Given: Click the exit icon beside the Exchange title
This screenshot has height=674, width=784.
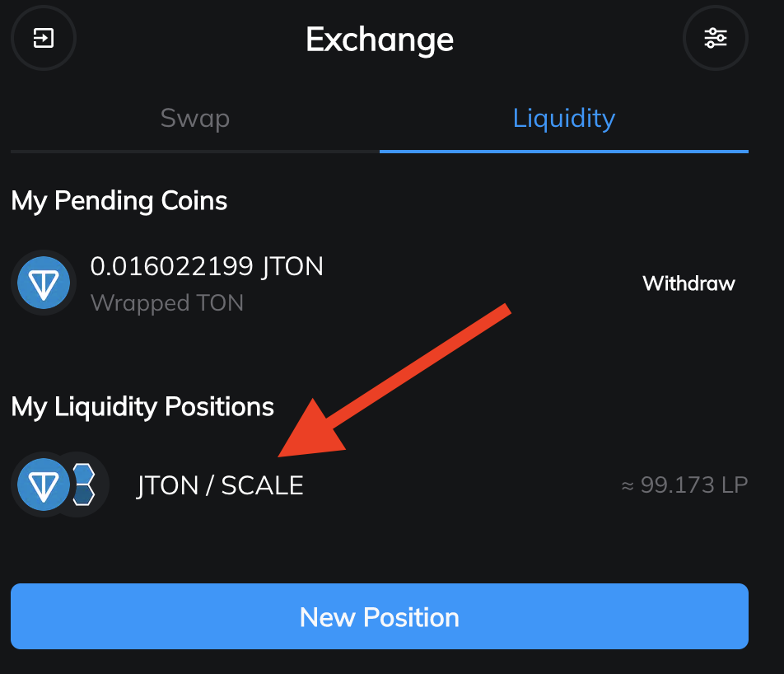Looking at the screenshot, I should pyautogui.click(x=43, y=38).
